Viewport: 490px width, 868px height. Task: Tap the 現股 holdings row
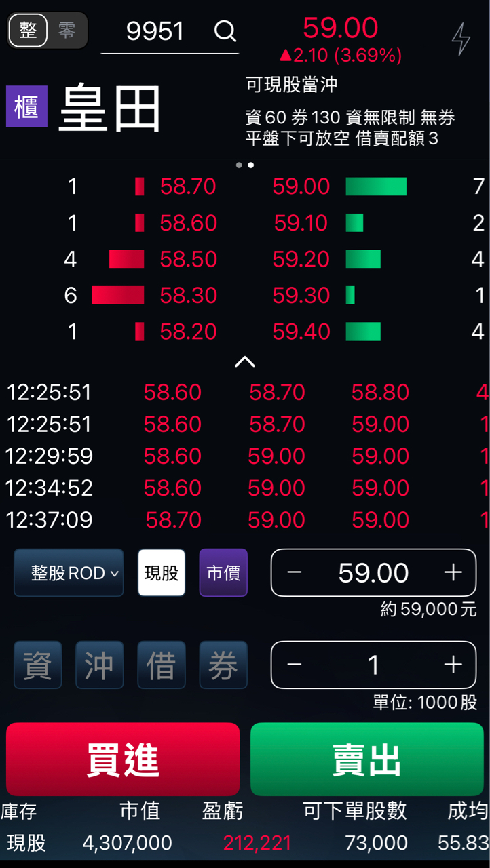tap(245, 843)
